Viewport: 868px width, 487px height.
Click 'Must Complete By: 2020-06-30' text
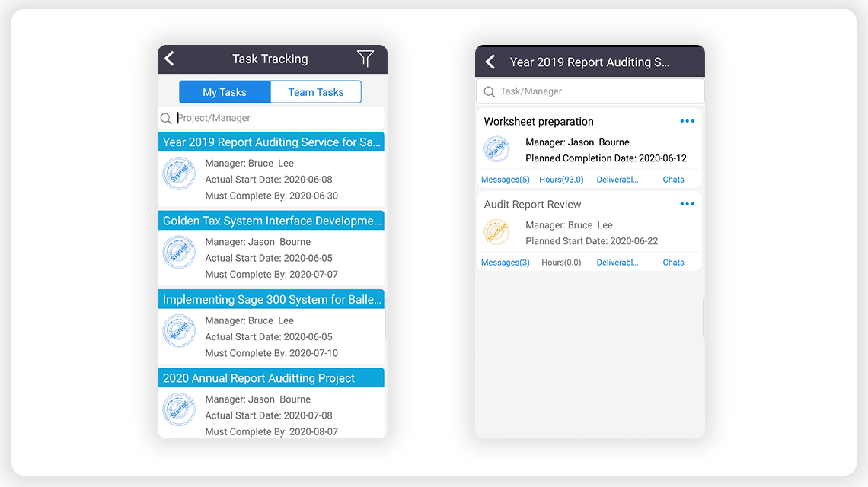(271, 196)
